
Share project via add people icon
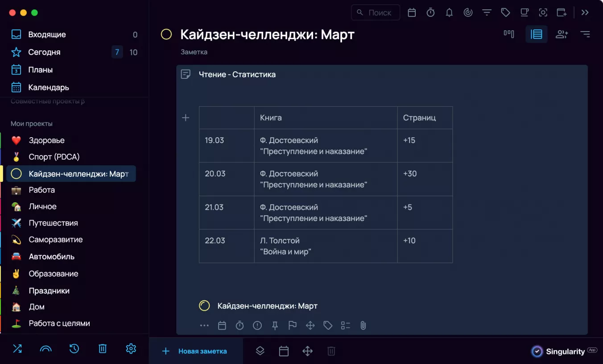point(562,34)
